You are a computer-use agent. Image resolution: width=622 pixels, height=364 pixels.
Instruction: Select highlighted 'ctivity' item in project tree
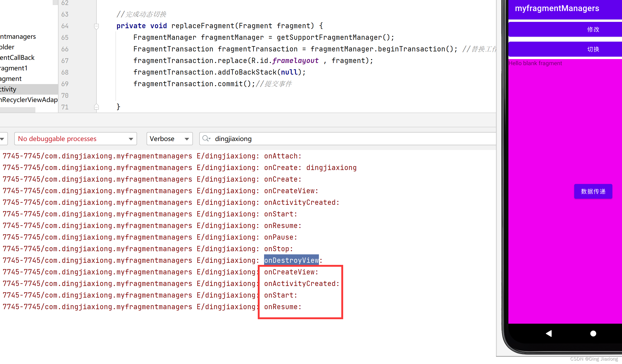click(x=29, y=89)
